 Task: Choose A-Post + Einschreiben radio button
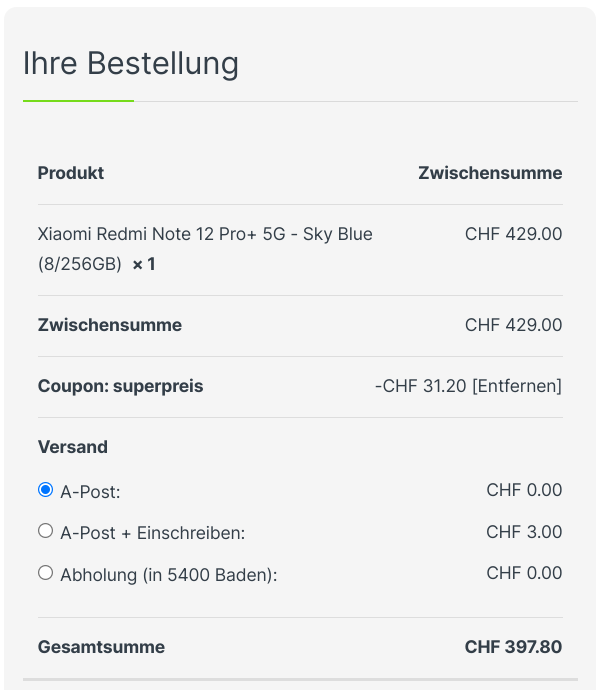(x=45, y=531)
